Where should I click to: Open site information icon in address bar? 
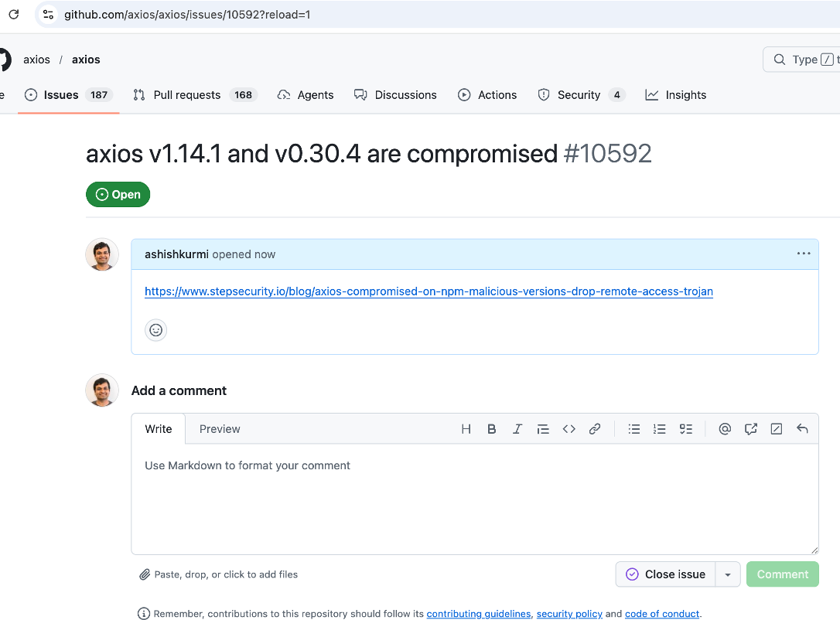point(48,15)
